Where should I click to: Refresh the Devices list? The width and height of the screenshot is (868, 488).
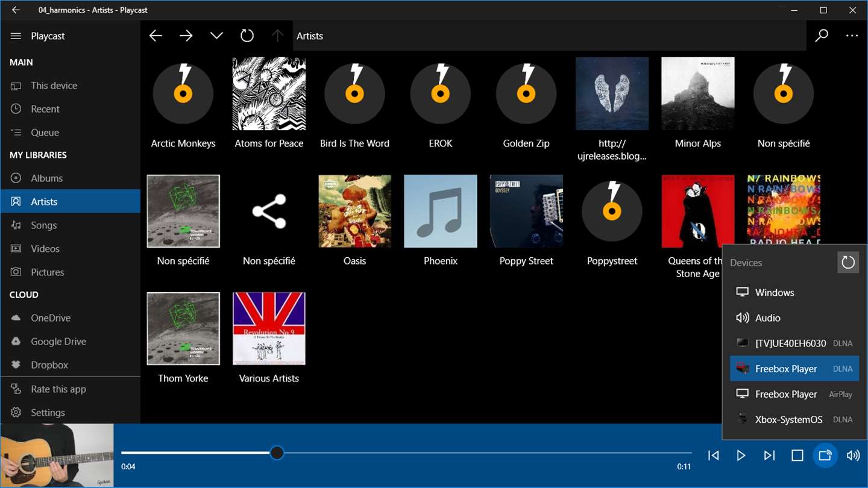pos(848,262)
